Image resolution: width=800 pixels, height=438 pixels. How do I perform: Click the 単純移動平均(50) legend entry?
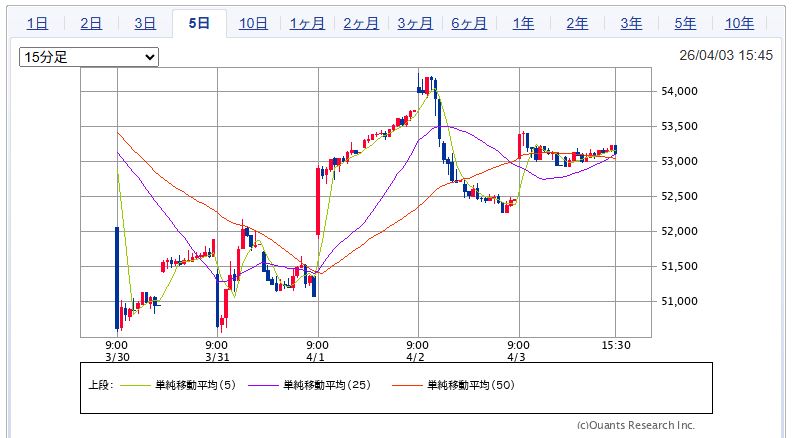click(470, 384)
